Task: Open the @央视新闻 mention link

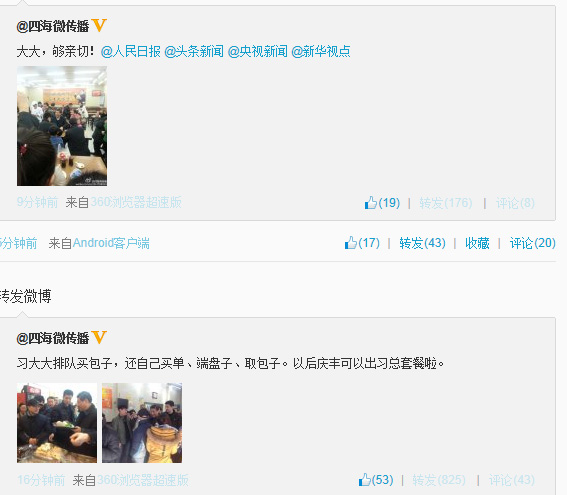Action: (257, 51)
